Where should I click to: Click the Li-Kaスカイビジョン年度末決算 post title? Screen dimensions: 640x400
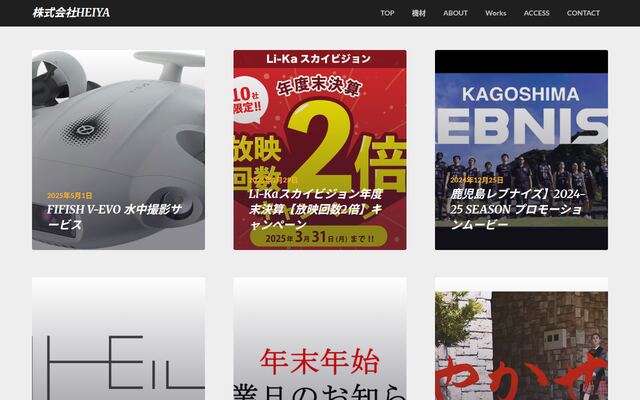[316, 209]
